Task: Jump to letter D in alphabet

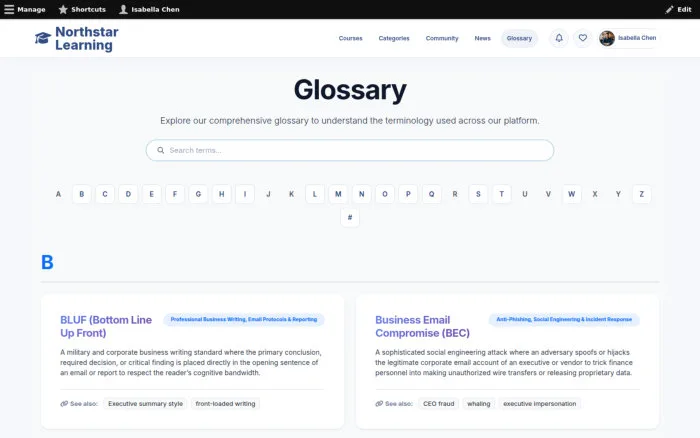Action: coord(128,194)
